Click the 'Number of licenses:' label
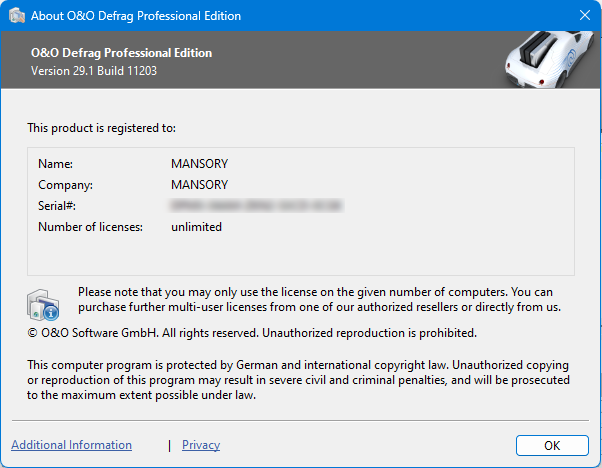This screenshot has width=602, height=468. 90,227
